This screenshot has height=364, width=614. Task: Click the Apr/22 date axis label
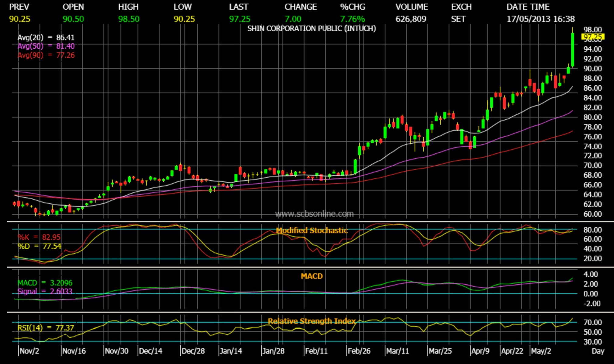(x=512, y=351)
